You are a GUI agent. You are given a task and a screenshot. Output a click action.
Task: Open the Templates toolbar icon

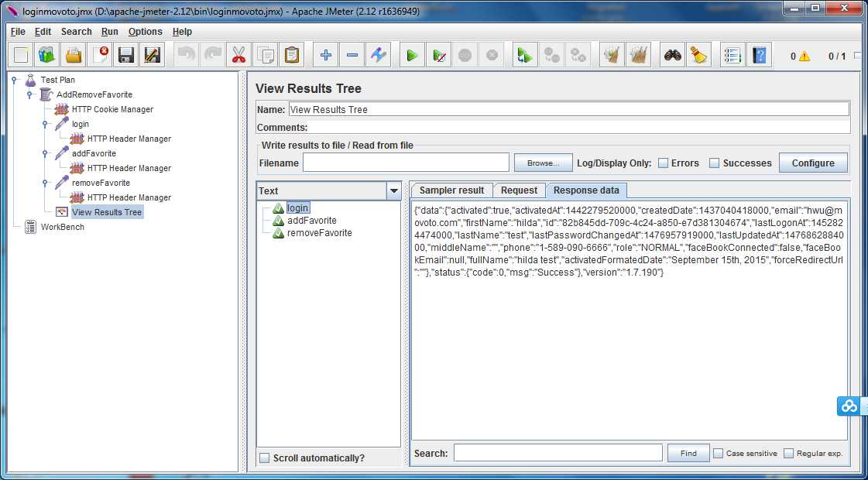pos(47,56)
